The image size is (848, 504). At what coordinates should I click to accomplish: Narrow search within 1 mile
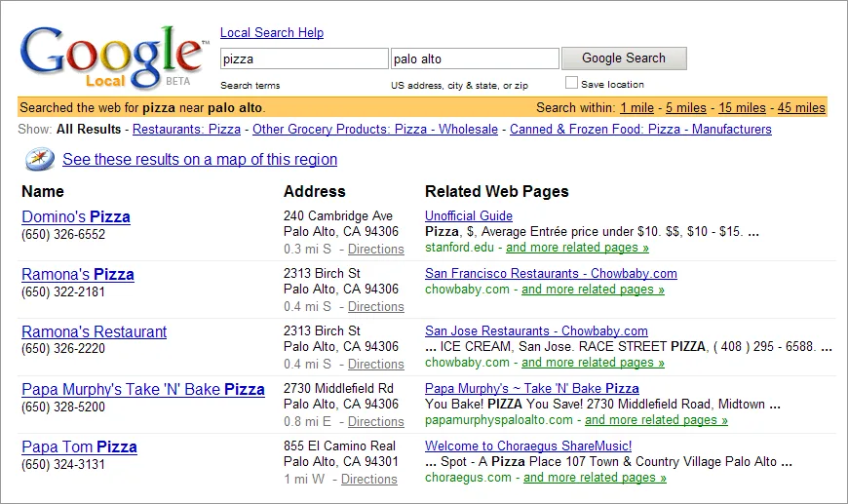(636, 107)
